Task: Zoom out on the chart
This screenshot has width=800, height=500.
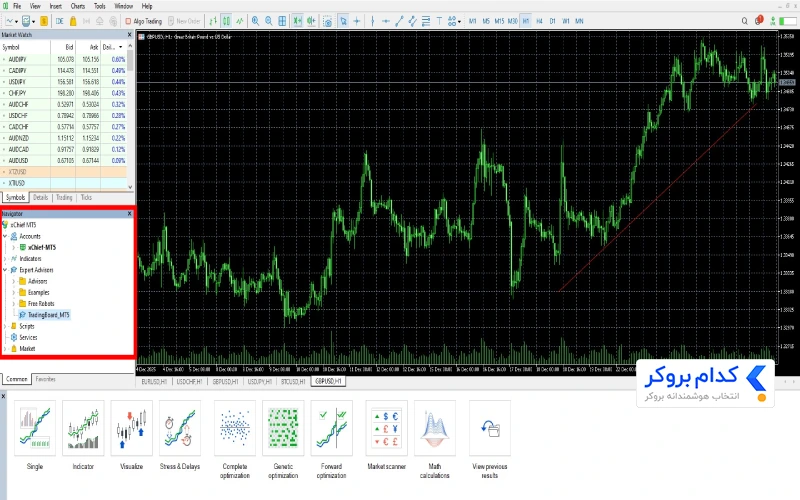Action: tap(268, 21)
